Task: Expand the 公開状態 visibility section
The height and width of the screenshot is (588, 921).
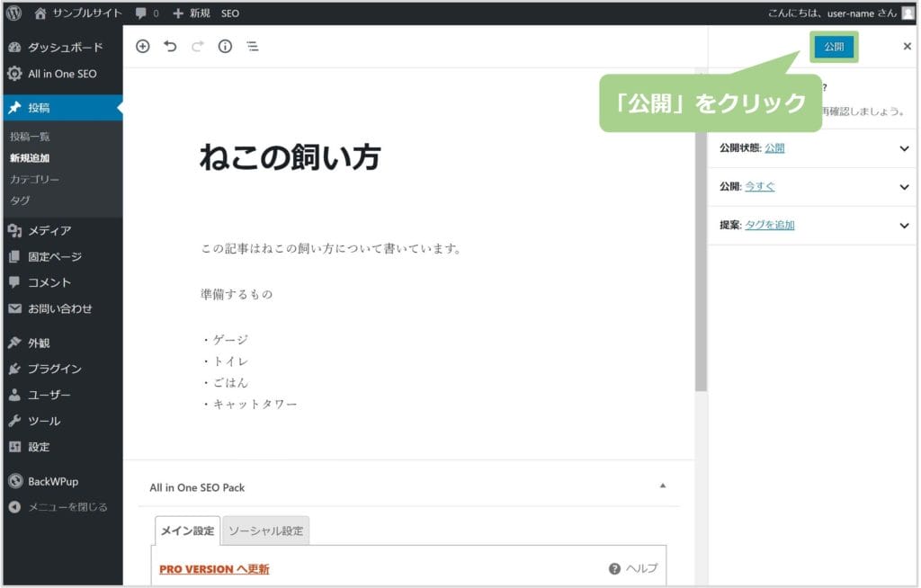Action: (x=904, y=148)
